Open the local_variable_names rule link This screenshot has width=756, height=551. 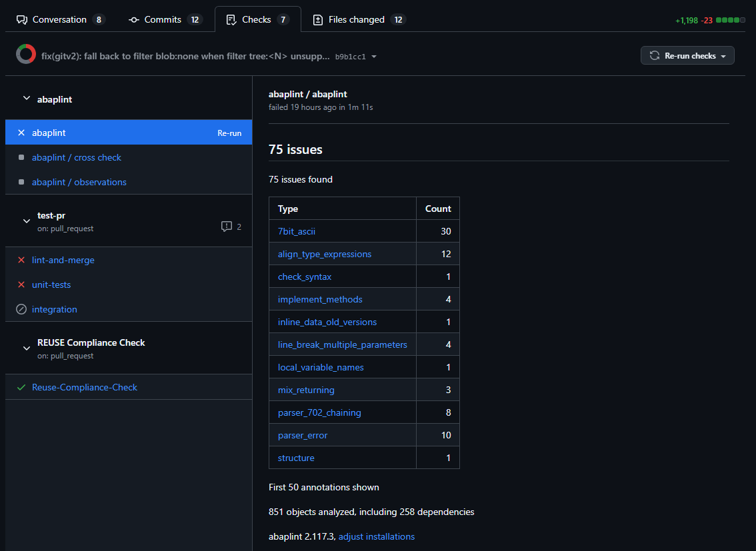click(x=321, y=367)
